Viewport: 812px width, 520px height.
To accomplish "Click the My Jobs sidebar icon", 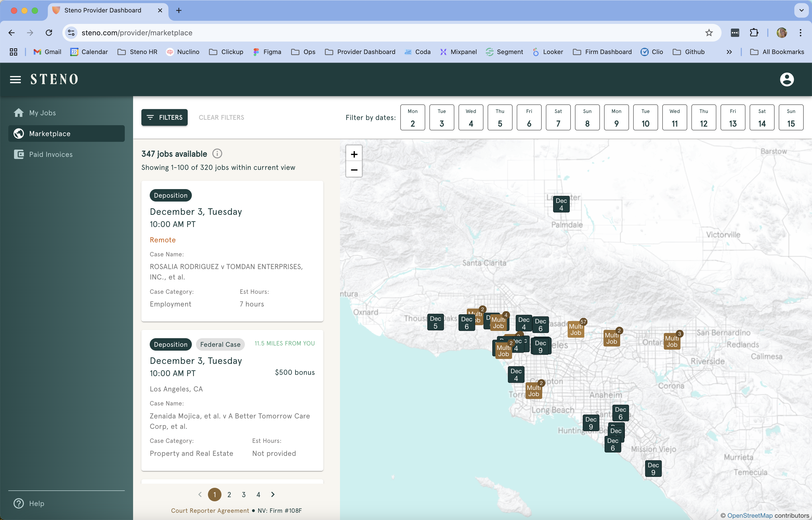I will pos(18,112).
